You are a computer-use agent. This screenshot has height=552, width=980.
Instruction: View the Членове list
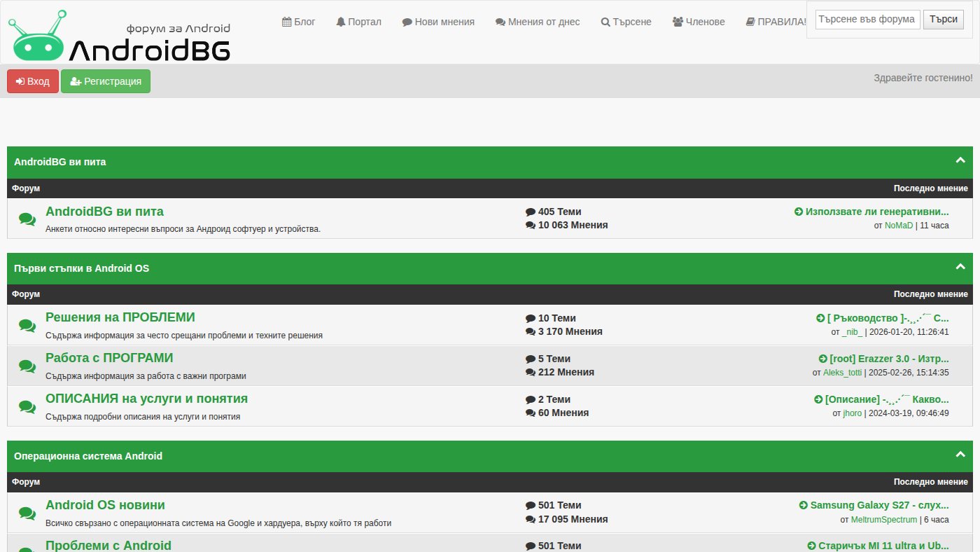coord(699,22)
